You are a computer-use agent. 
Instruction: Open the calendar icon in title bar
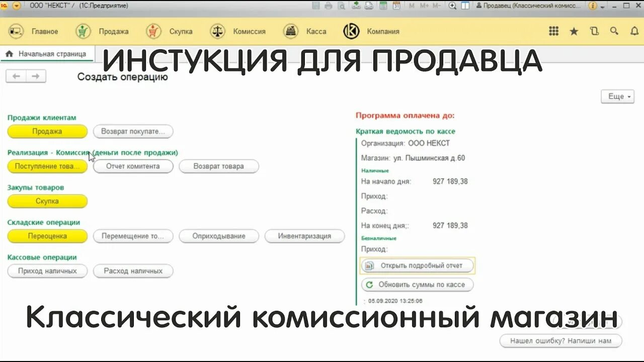[396, 6]
